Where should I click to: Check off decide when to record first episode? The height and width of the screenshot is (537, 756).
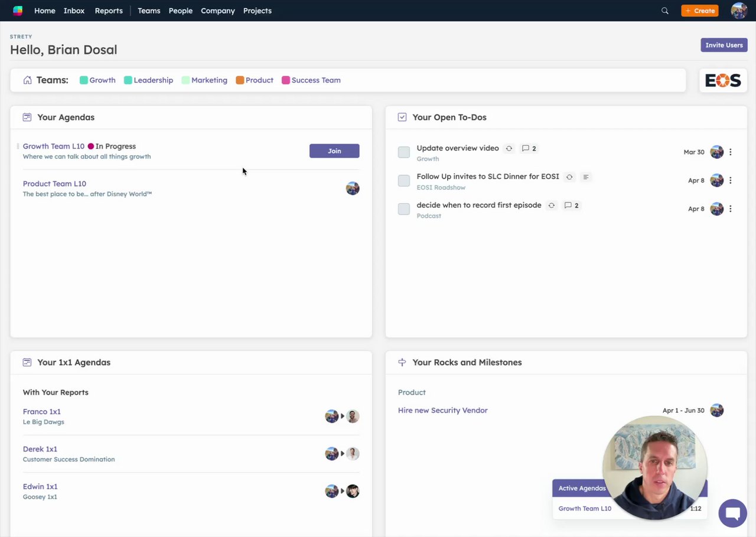point(404,209)
